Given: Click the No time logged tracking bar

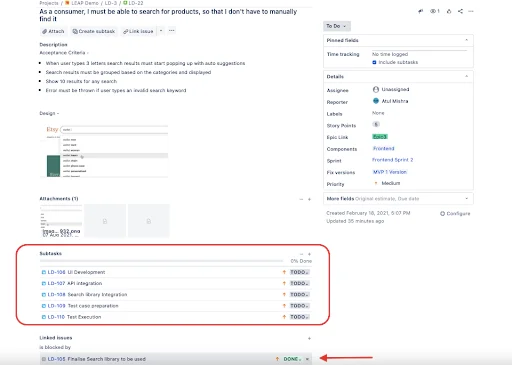Looking at the screenshot, I should pos(420,51).
